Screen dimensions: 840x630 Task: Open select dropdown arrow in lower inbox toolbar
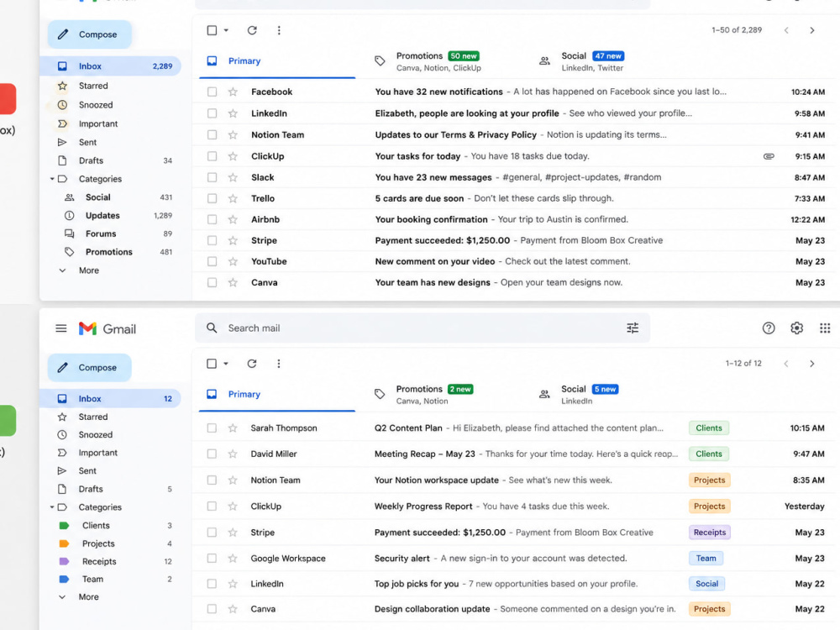[226, 364]
